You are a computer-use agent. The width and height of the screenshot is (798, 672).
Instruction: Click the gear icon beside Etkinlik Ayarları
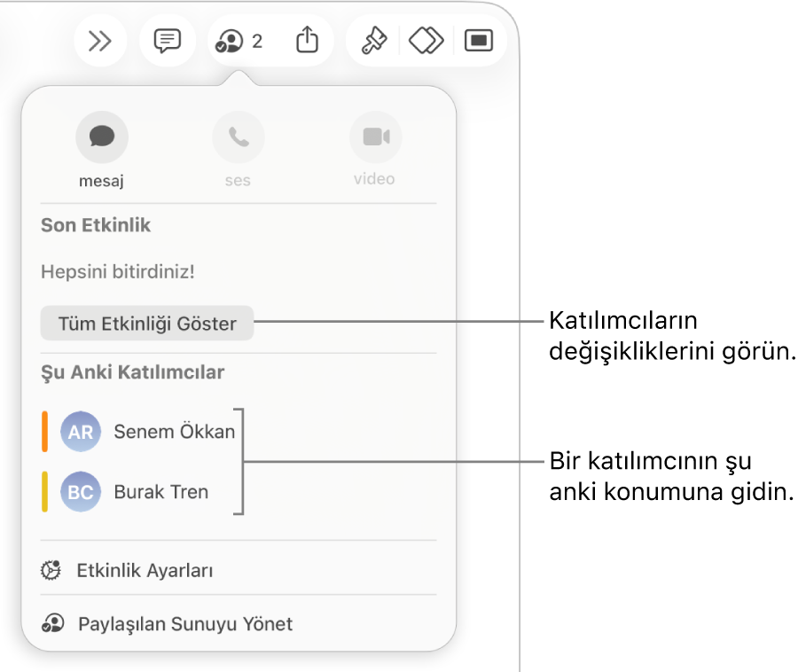click(51, 570)
